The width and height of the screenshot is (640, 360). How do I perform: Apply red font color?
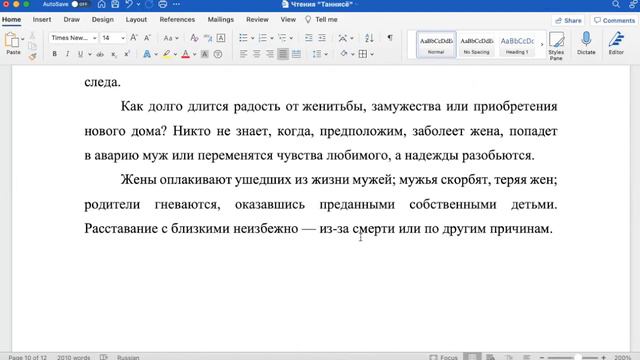pos(186,54)
